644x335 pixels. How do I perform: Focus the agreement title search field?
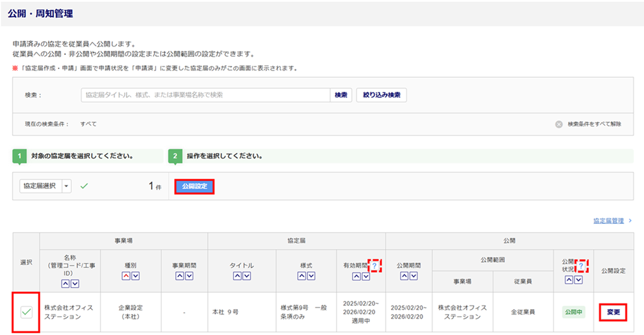(x=205, y=95)
